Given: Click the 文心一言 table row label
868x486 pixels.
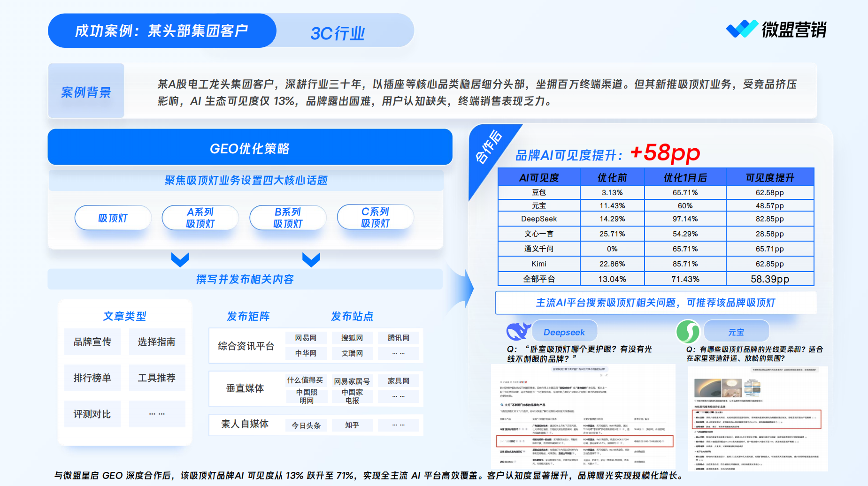Looking at the screenshot, I should [539, 234].
